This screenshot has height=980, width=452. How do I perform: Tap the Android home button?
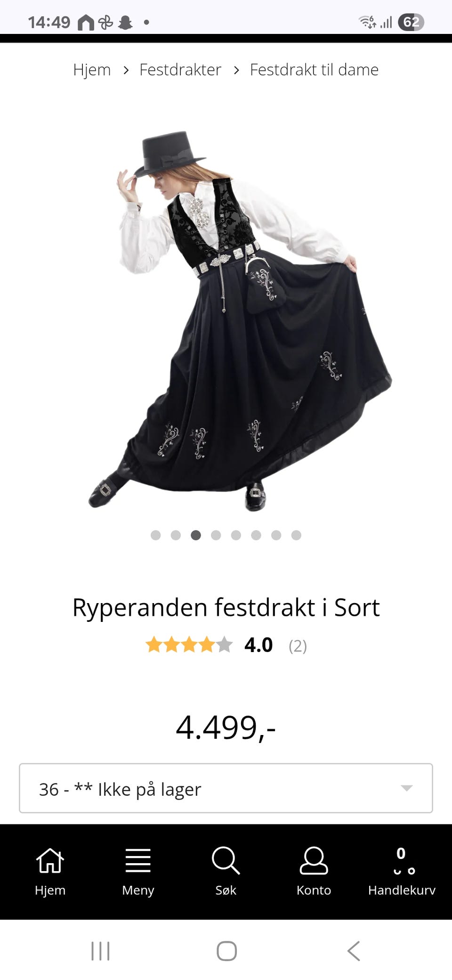pyautogui.click(x=226, y=951)
